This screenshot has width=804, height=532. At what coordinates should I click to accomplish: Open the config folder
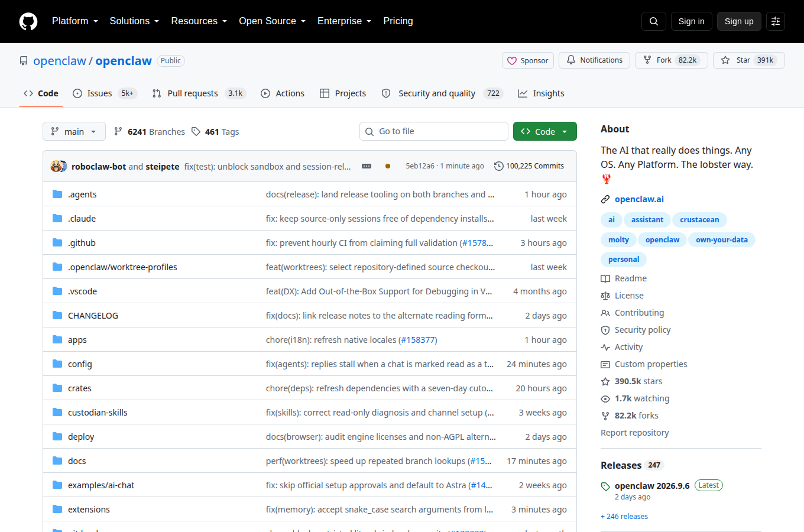(80, 364)
